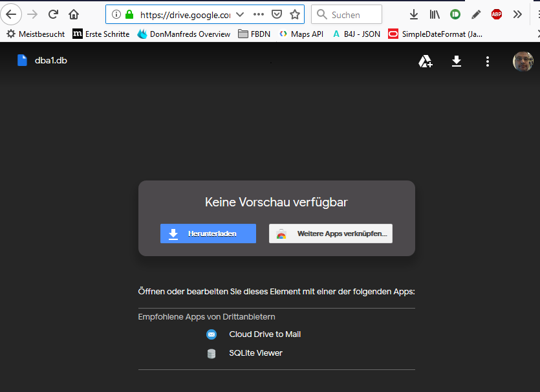Open the FBDN bookmark folder
The image size is (540, 392).
click(255, 34)
